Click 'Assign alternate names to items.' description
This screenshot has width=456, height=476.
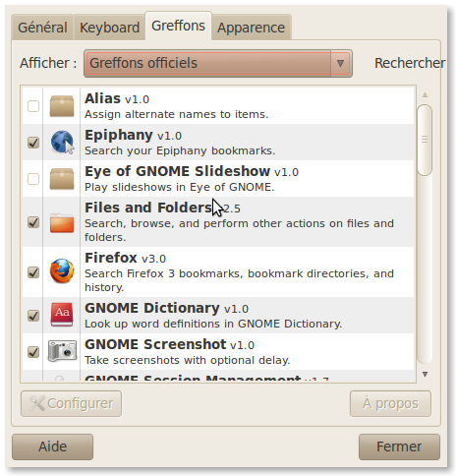[x=176, y=114]
